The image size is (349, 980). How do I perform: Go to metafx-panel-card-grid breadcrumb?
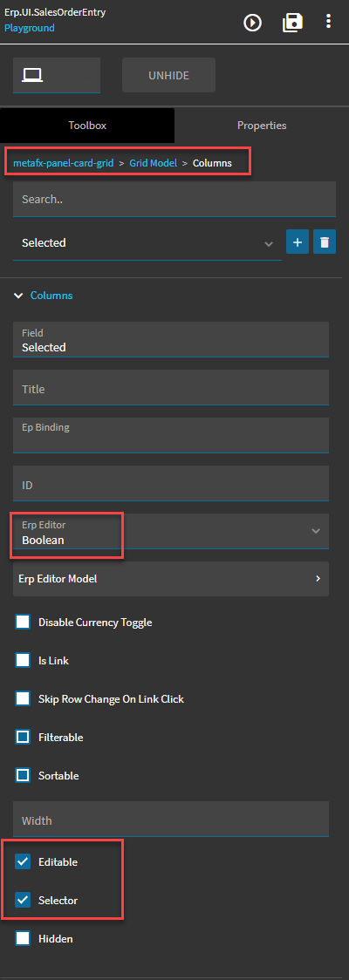click(63, 163)
